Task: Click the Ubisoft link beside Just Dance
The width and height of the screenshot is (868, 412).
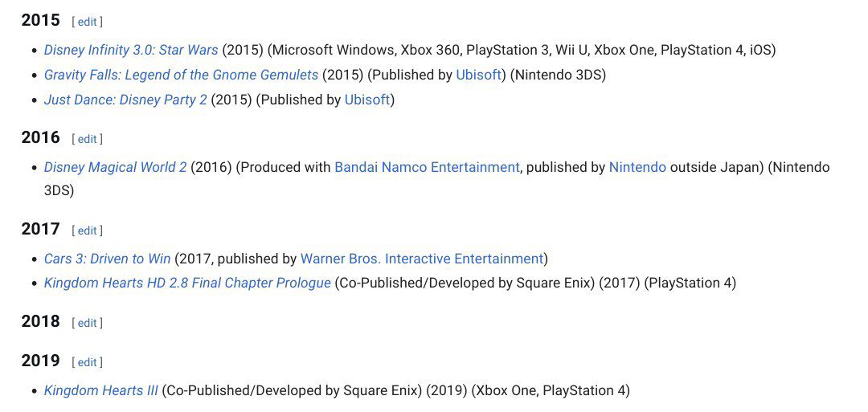Action: tap(367, 100)
